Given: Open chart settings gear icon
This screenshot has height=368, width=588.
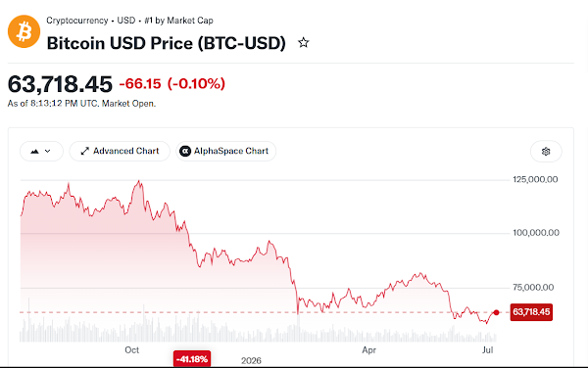Looking at the screenshot, I should pyautogui.click(x=546, y=152).
